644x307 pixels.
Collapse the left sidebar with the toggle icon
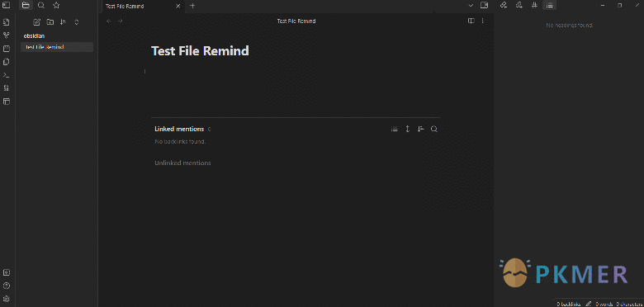[6, 5]
